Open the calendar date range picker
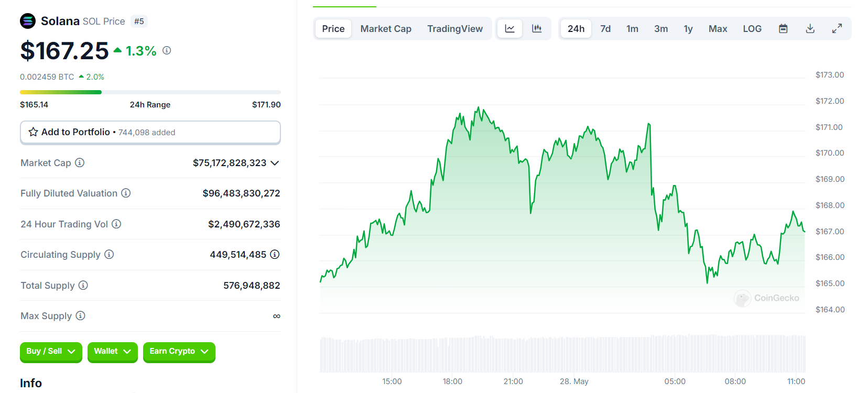The width and height of the screenshot is (868, 393). (783, 29)
